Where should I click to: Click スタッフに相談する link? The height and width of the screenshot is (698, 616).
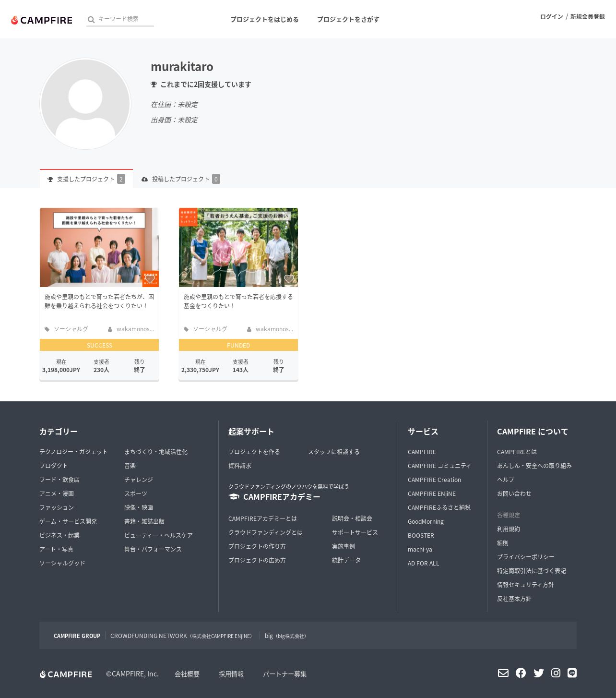point(334,452)
